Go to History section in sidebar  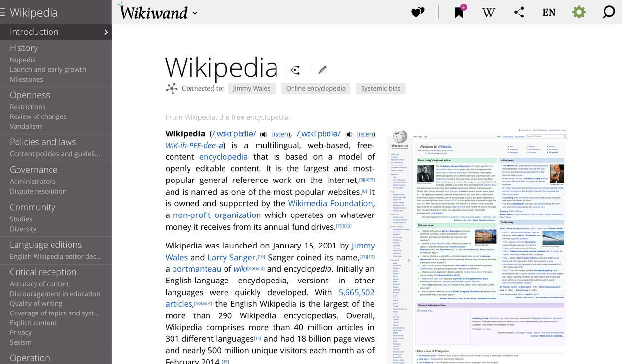24,48
